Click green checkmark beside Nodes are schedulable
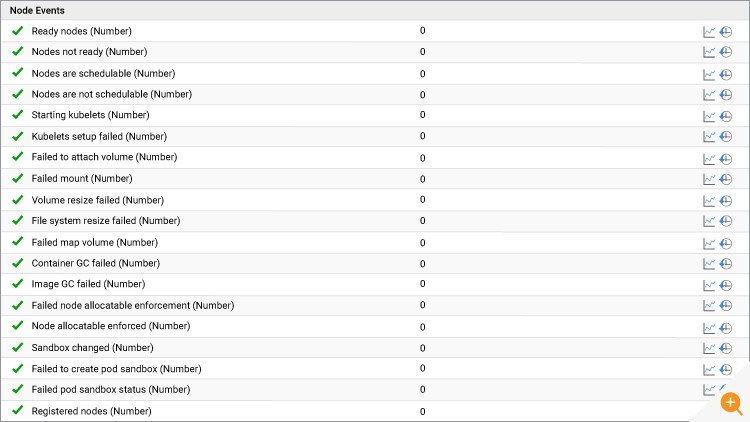 (x=18, y=73)
